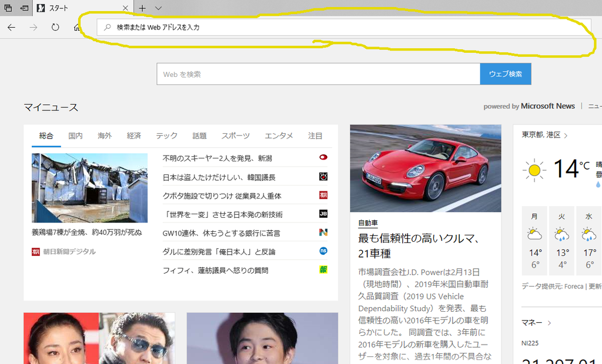
Task: Open headline 不明のスキーヤー2人を発見、新潟
Action: 218,159
